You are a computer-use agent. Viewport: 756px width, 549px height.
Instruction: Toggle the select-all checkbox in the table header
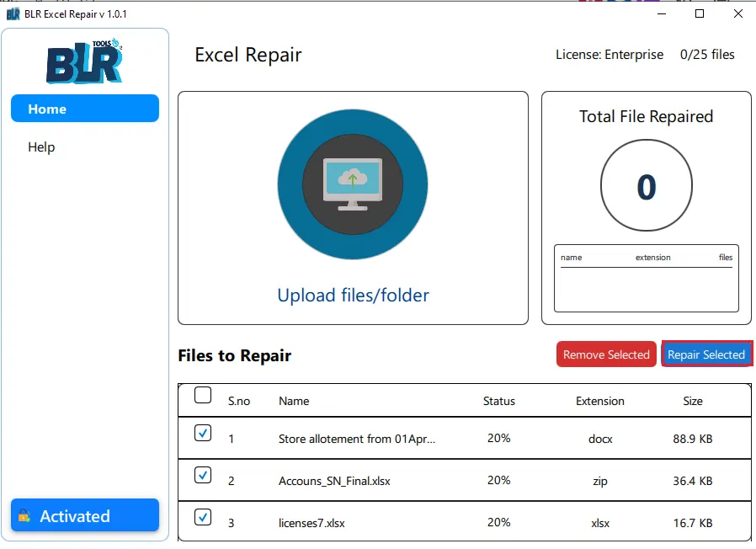coord(202,395)
